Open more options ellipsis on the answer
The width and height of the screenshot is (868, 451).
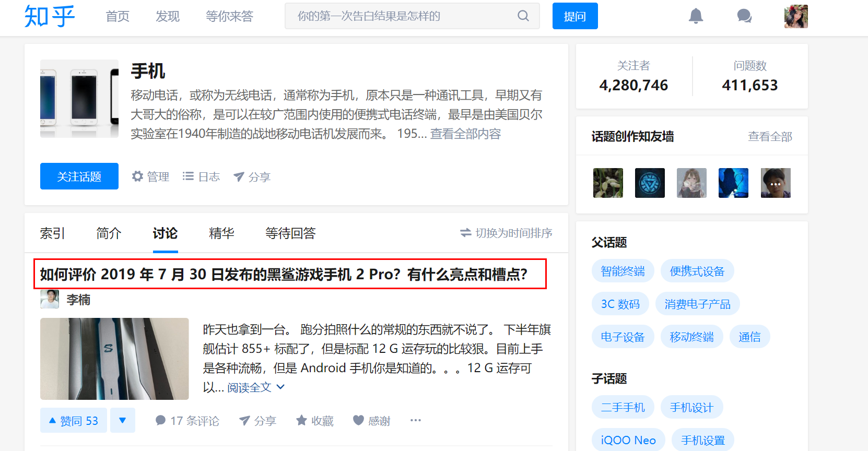pyautogui.click(x=416, y=420)
